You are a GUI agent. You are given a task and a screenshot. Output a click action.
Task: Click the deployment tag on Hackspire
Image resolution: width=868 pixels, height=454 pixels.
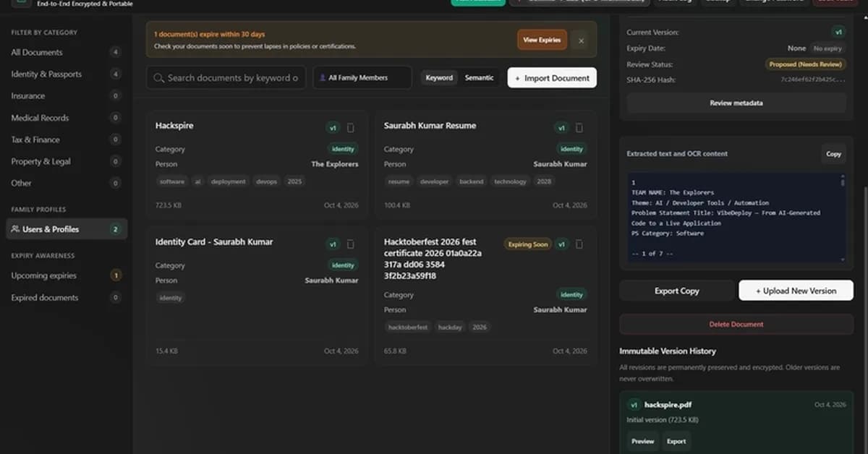(x=229, y=181)
